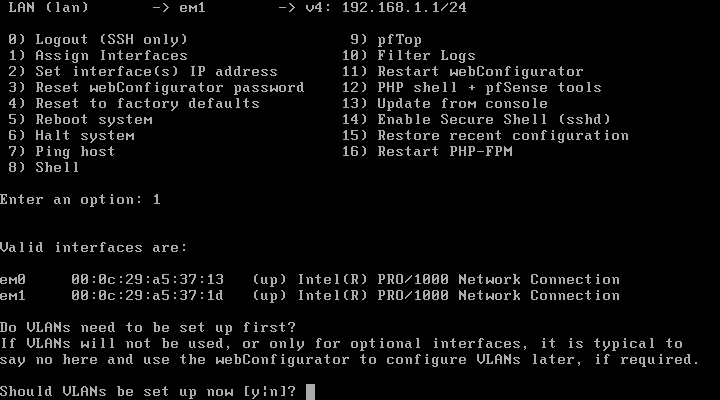Choose "Restart webConfigurator" option

[x=480, y=71]
